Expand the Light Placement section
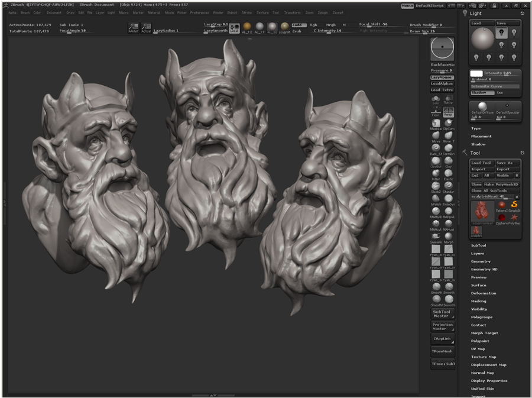 pyautogui.click(x=481, y=136)
